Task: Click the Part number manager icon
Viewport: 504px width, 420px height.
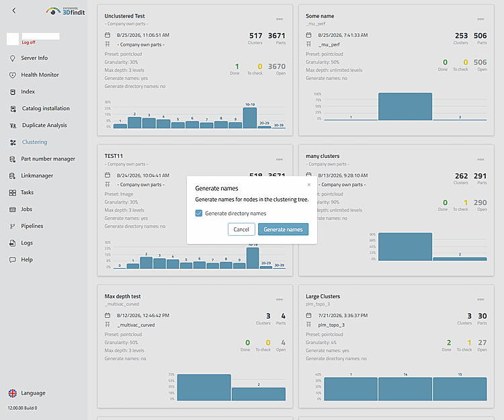Action: 13,159
